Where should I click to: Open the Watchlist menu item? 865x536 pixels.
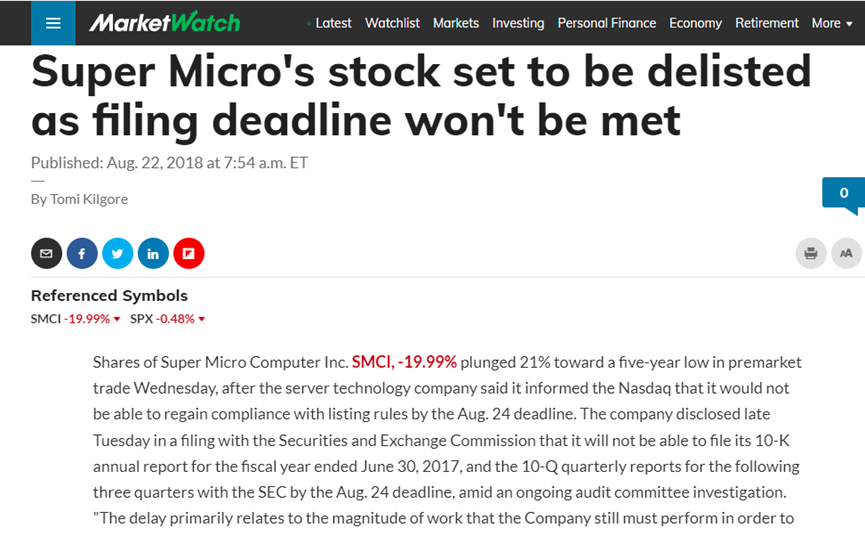[x=392, y=23]
